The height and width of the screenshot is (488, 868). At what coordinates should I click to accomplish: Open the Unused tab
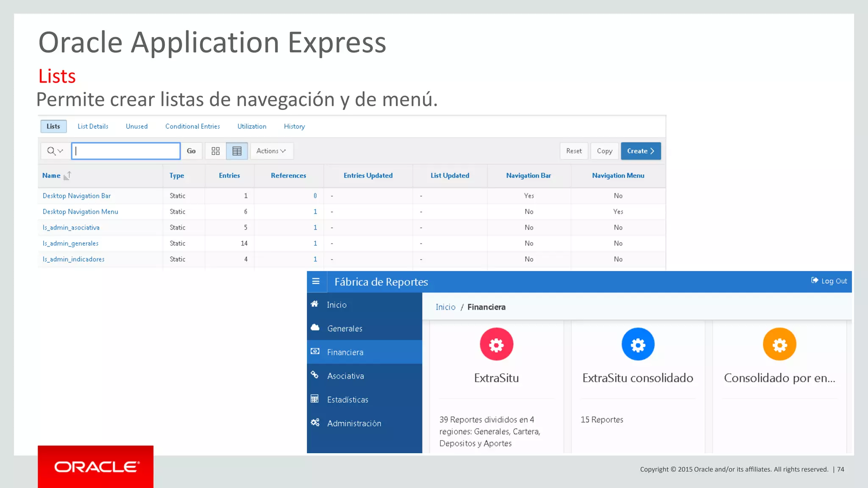[x=136, y=126]
